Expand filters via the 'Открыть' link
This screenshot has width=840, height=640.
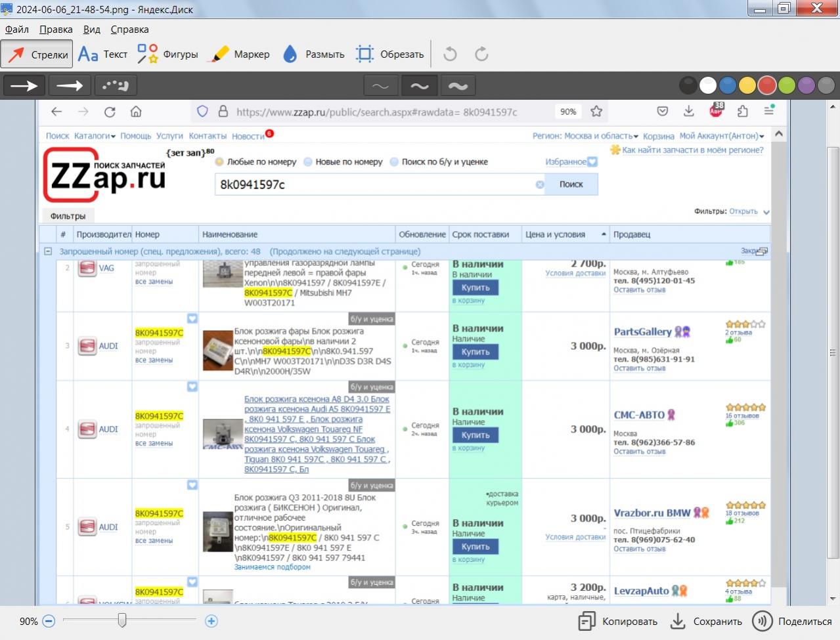743,211
